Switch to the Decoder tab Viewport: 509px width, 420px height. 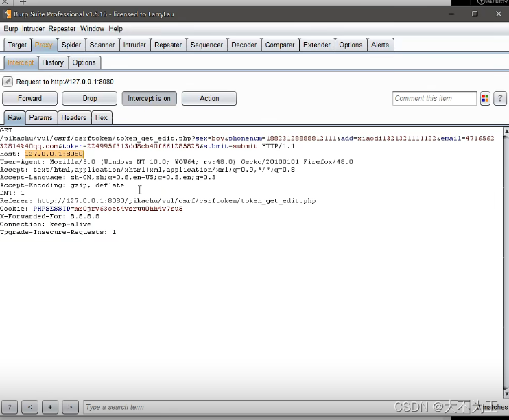coord(244,45)
